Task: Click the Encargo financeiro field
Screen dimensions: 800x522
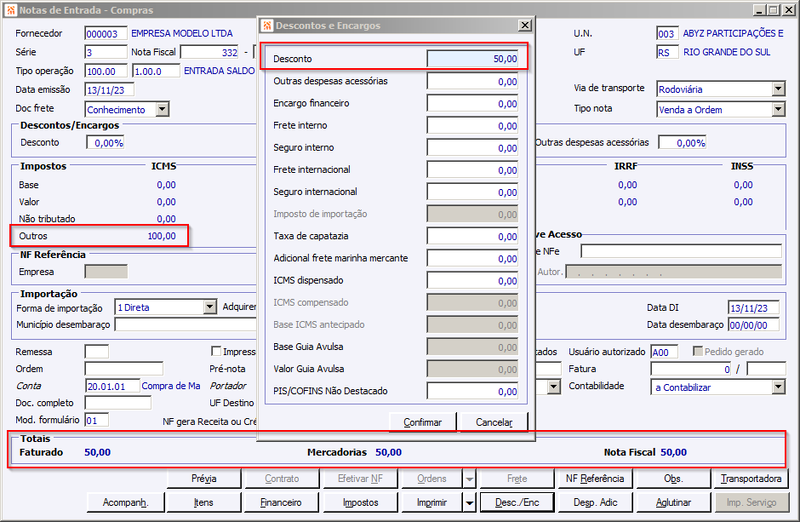Action: point(472,103)
